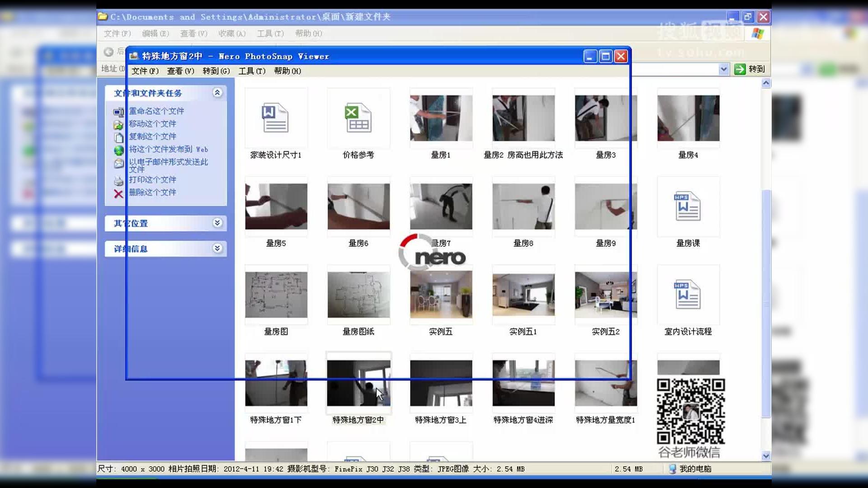Click the red X delete file icon
868x488 pixels.
click(118, 194)
